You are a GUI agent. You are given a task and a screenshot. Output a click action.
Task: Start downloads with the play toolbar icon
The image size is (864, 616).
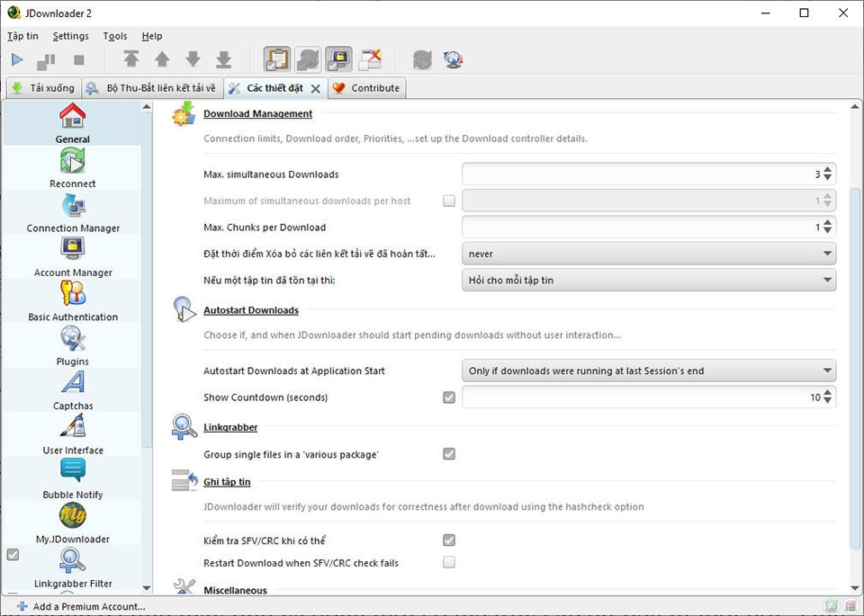click(x=16, y=59)
